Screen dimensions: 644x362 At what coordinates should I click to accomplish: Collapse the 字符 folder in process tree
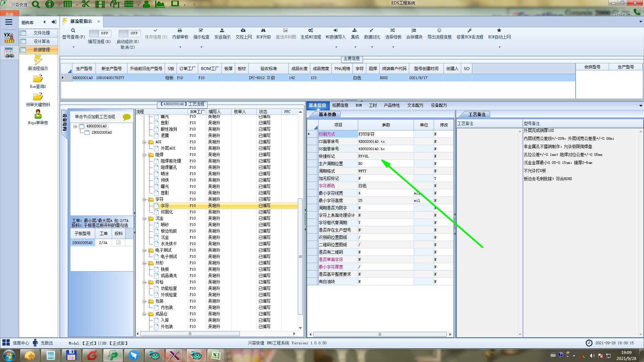[144, 199]
